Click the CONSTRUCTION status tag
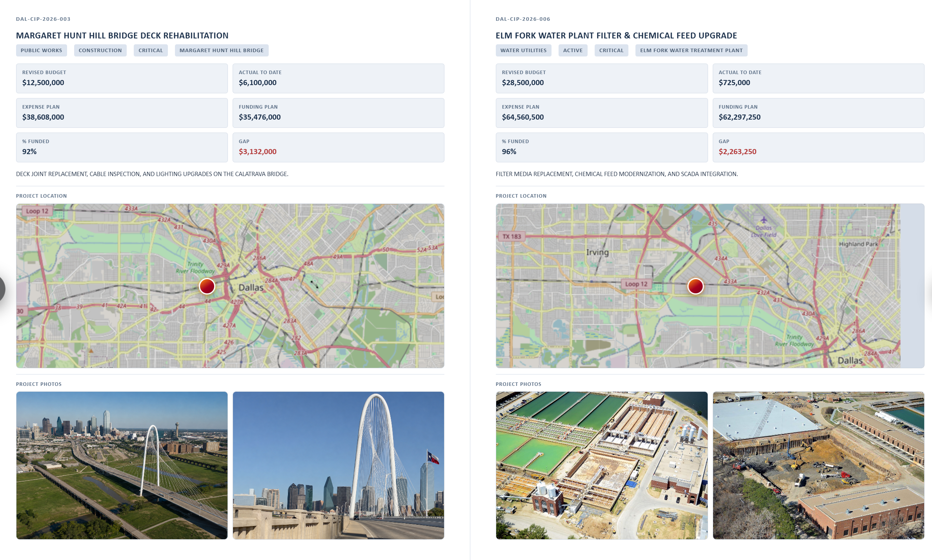The height and width of the screenshot is (560, 932). coord(100,50)
